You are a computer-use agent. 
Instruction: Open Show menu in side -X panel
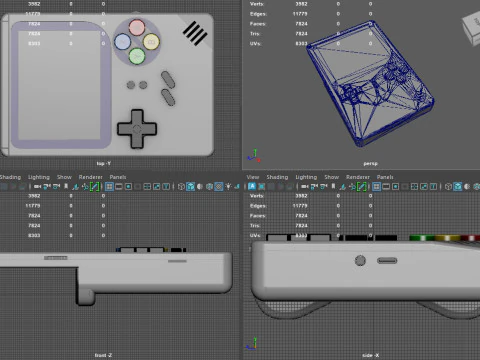332,177
